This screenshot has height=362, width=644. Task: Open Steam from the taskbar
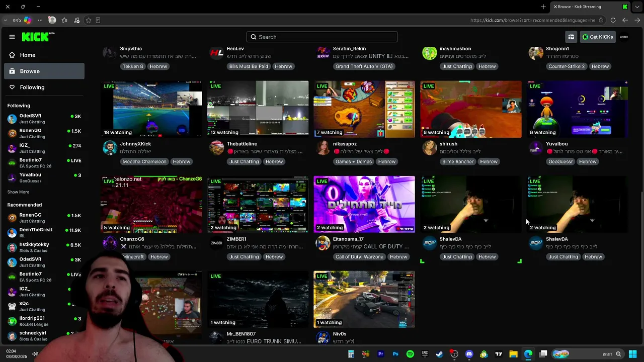439,354
